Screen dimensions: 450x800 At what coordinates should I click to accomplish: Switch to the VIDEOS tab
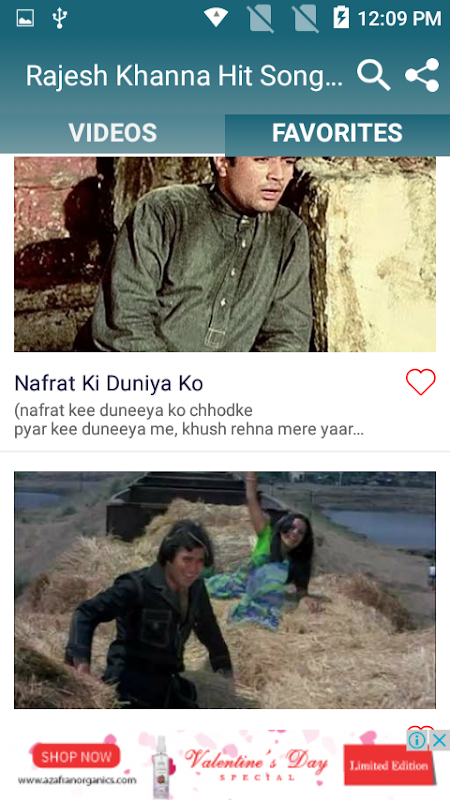point(113,133)
